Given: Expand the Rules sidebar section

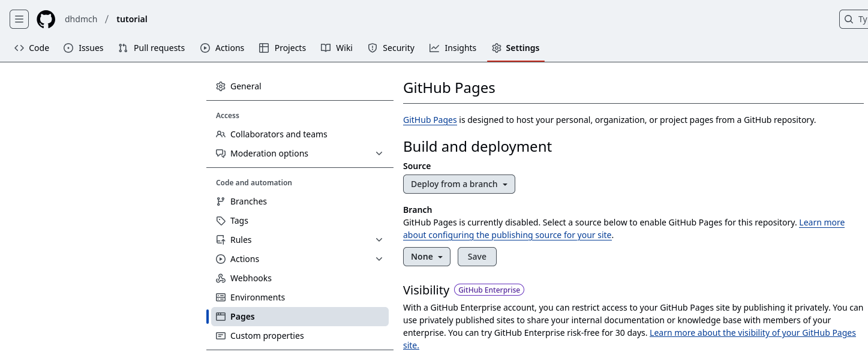Looking at the screenshot, I should click(x=379, y=240).
